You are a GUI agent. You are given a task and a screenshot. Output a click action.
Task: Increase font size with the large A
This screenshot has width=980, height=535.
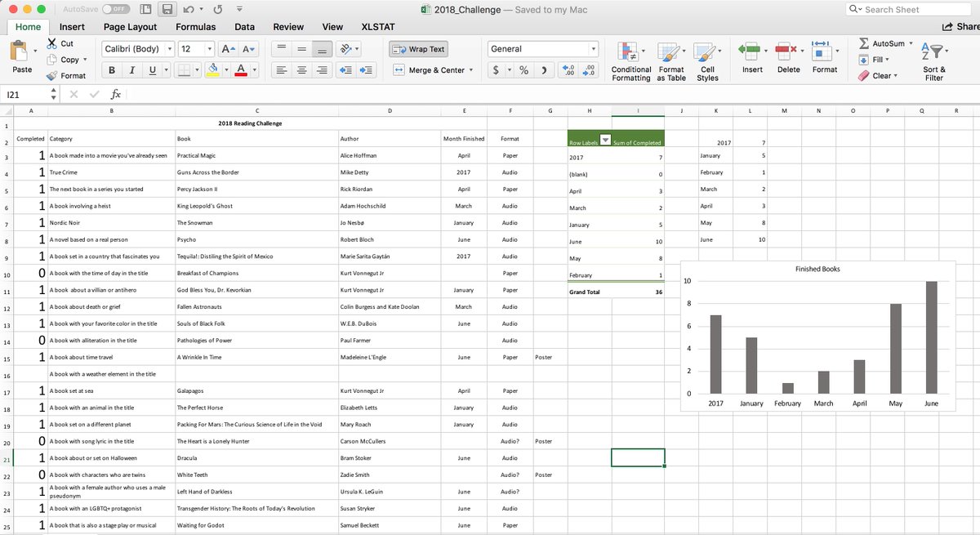tap(229, 49)
